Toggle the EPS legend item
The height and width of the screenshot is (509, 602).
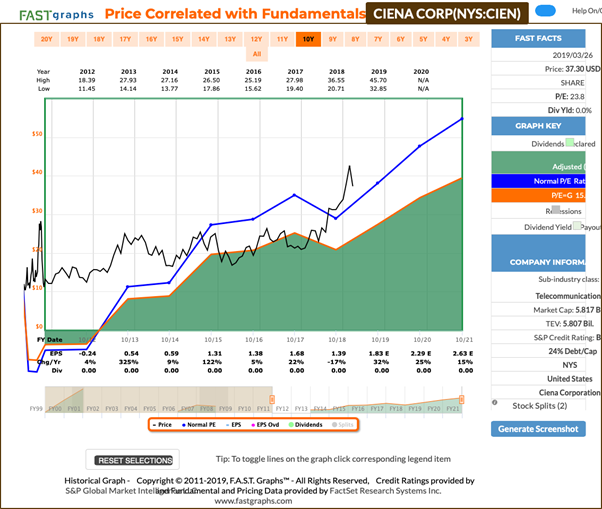tap(233, 425)
